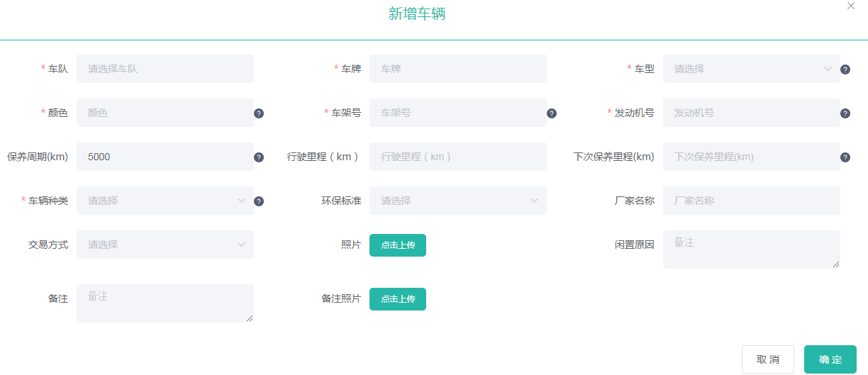Click help icon beside 发动机号 field

[x=845, y=113]
